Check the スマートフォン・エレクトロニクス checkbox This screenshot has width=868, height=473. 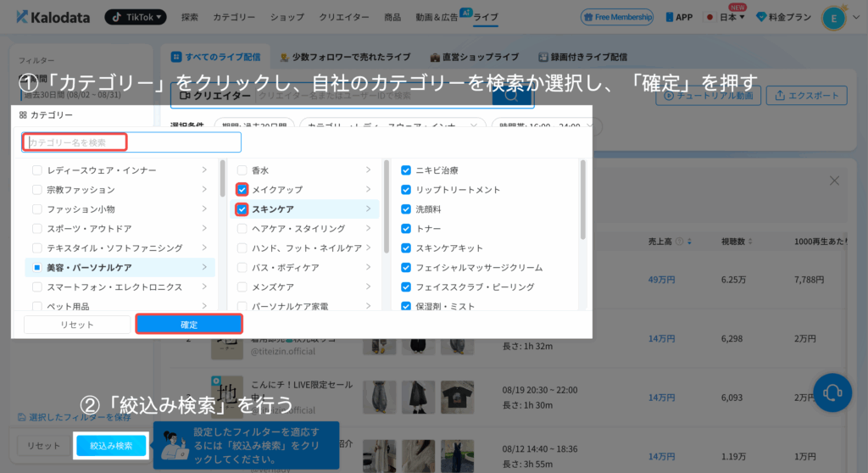pos(37,287)
